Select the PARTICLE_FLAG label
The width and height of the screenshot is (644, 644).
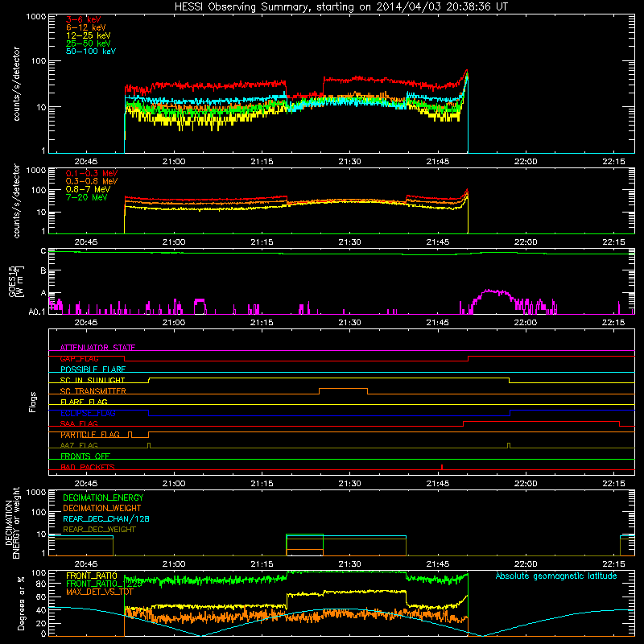pyautogui.click(x=90, y=435)
